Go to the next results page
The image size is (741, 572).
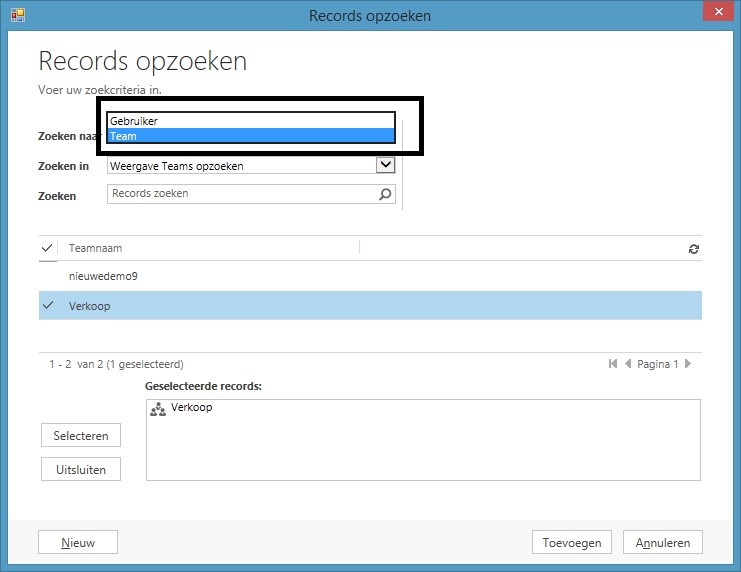[688, 364]
